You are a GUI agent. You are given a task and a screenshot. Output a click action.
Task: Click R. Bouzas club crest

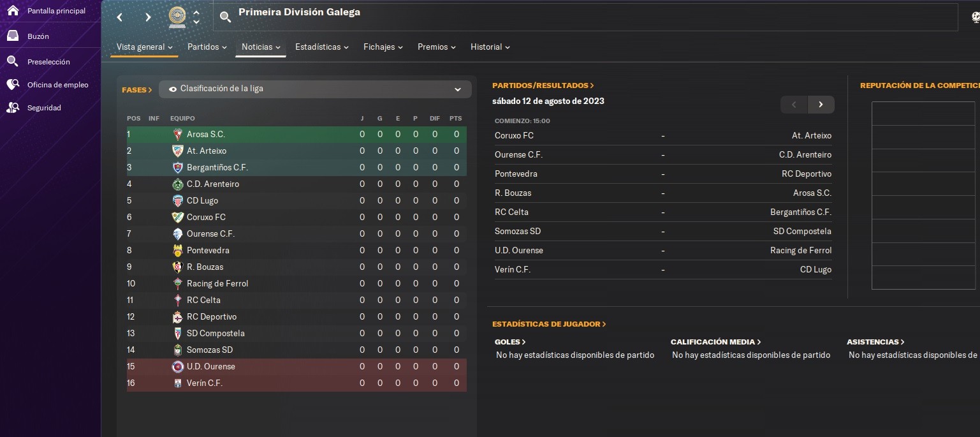178,267
